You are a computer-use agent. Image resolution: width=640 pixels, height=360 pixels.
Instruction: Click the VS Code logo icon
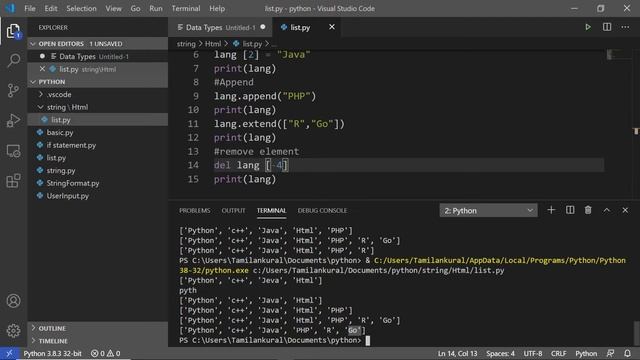tap(10, 8)
